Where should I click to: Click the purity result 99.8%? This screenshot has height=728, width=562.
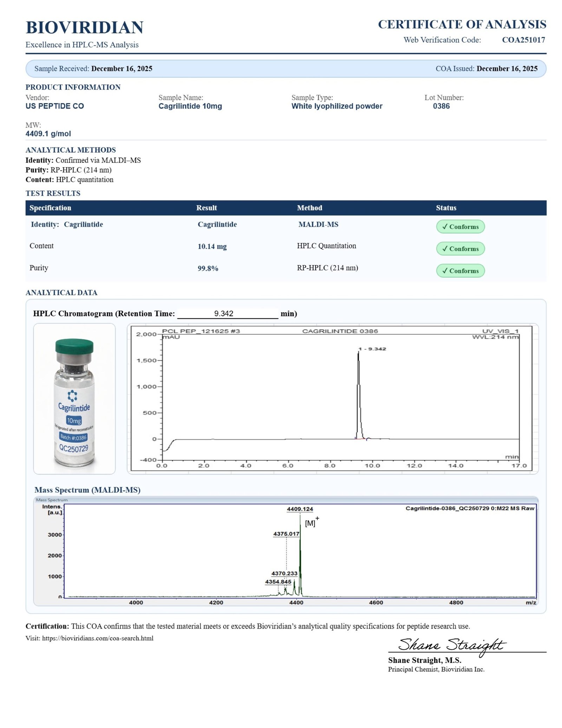click(x=208, y=269)
